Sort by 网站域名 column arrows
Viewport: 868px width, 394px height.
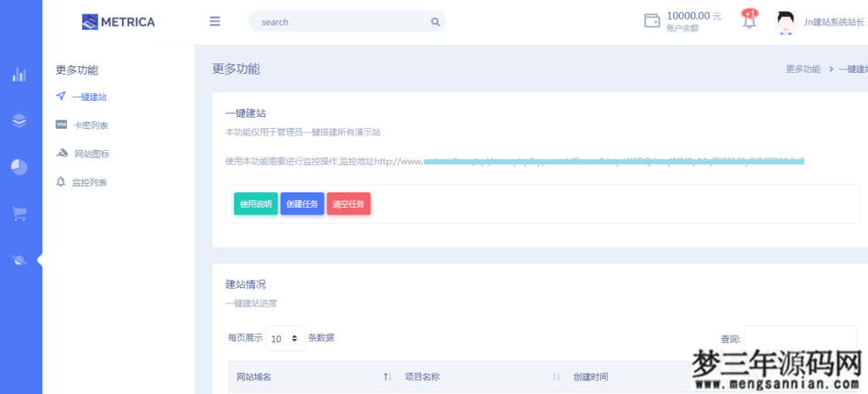387,377
